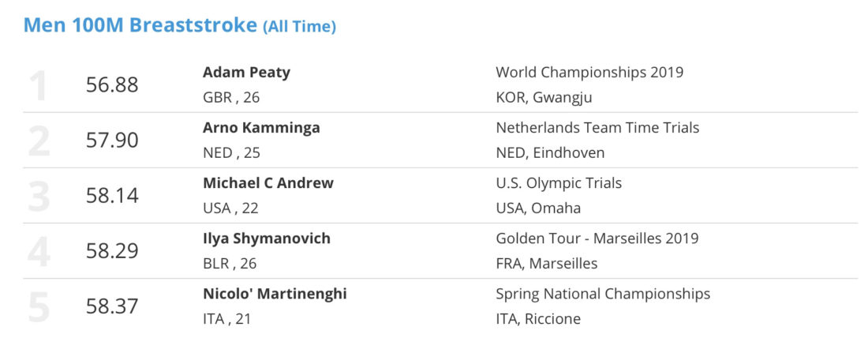Open the World Championships 2019 meet
868x338 pixels.
point(589,73)
